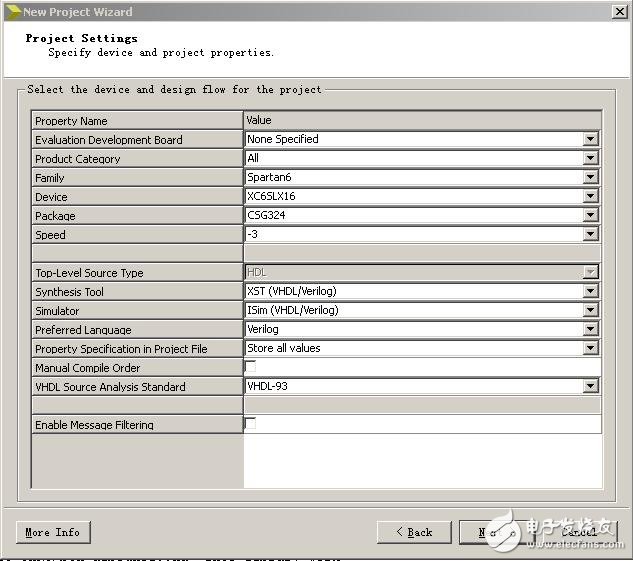Open the Family dropdown showing Spartan6

pos(590,178)
